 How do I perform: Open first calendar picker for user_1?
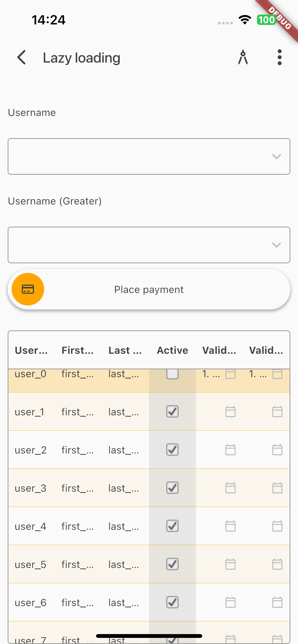(230, 412)
